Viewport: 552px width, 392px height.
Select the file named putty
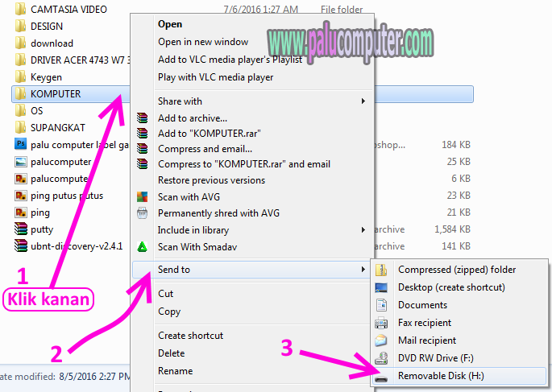[x=42, y=229]
